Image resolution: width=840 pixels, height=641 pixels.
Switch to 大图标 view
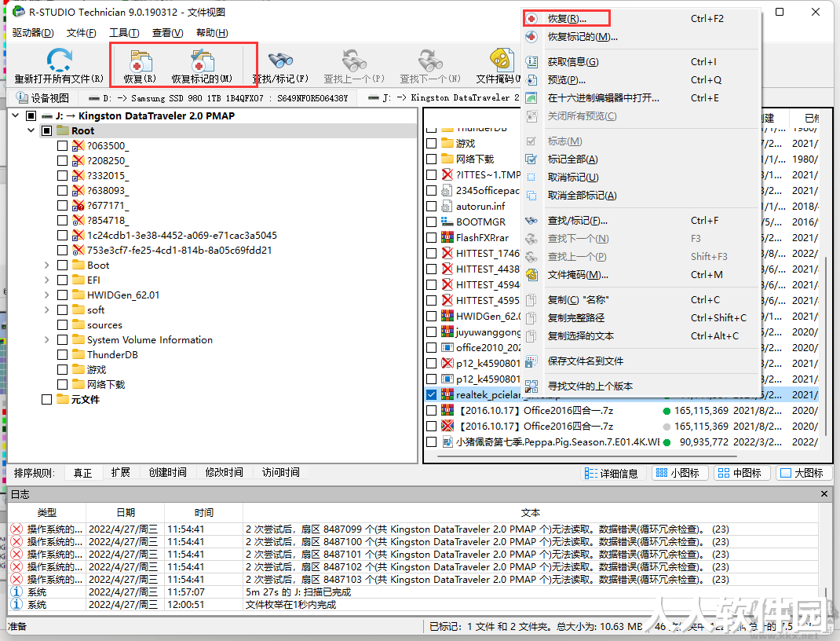coord(802,473)
